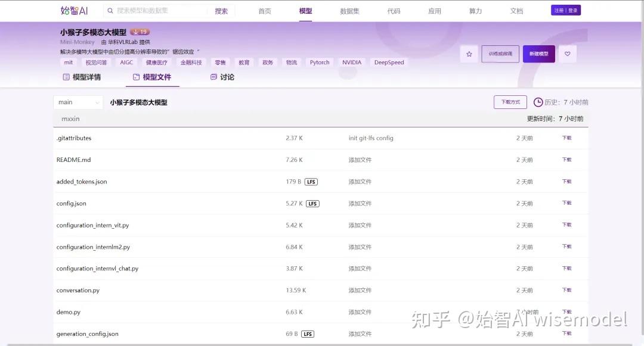Click the 始智AI logo
The height and width of the screenshot is (346, 644).
[73, 10]
